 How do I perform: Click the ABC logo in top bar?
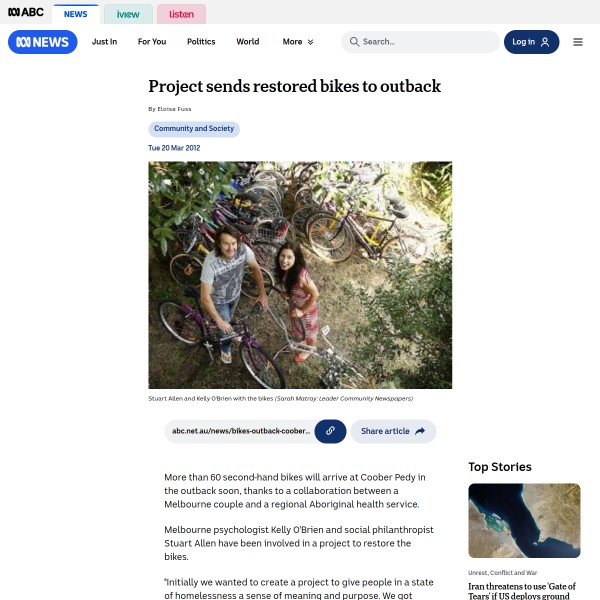[x=26, y=12]
